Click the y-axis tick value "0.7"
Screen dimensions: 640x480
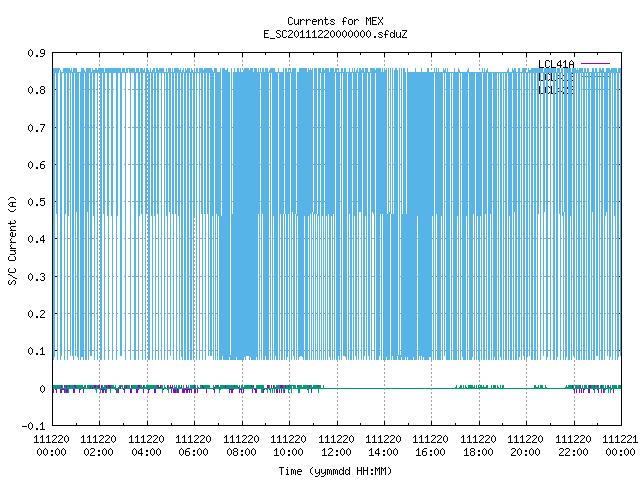[x=36, y=128]
